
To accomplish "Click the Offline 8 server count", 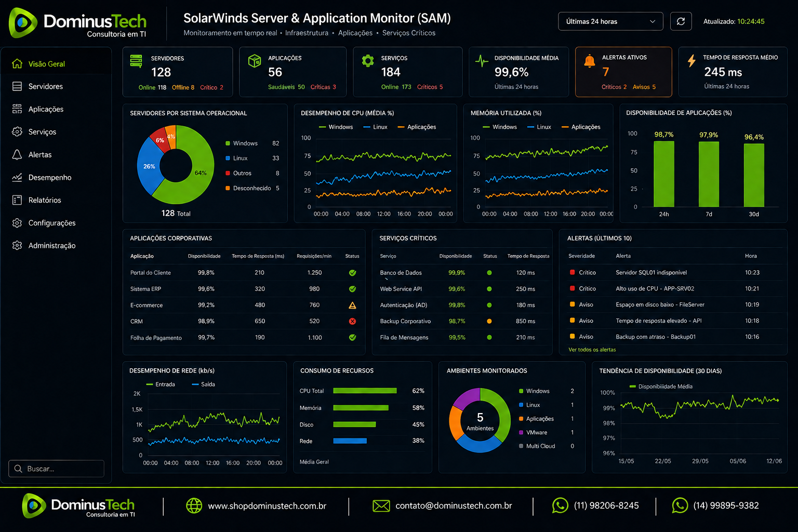I will [183, 87].
